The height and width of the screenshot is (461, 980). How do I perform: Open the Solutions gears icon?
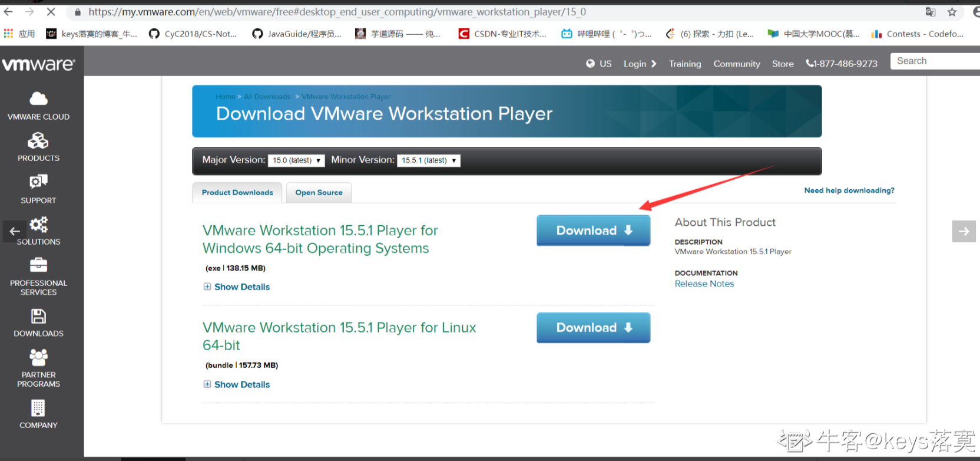pos(38,224)
